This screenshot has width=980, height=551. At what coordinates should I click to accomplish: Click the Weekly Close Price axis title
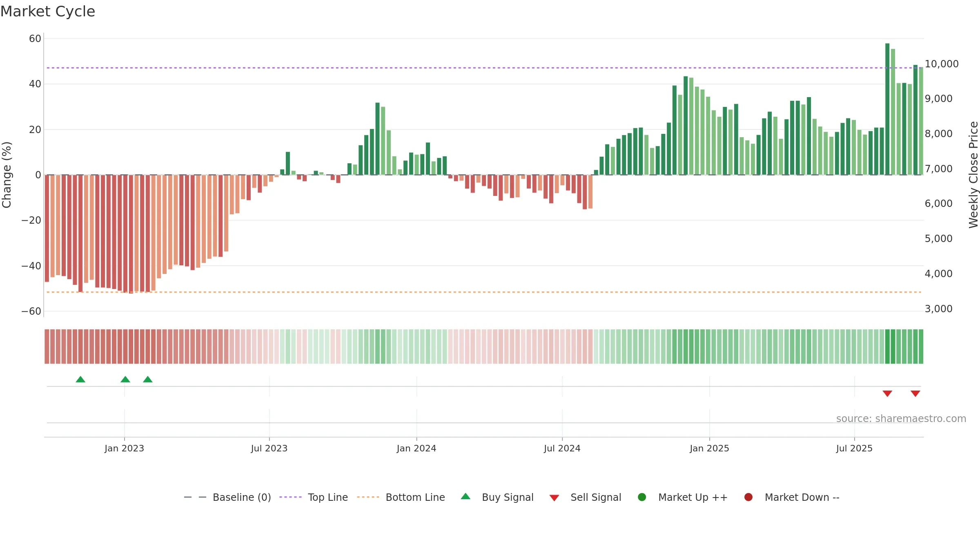click(x=973, y=175)
